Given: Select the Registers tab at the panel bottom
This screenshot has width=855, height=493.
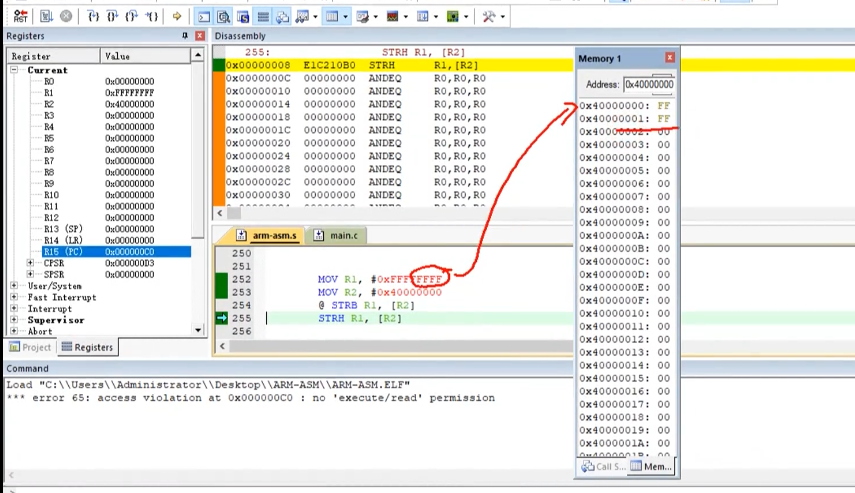Looking at the screenshot, I should [x=87, y=347].
